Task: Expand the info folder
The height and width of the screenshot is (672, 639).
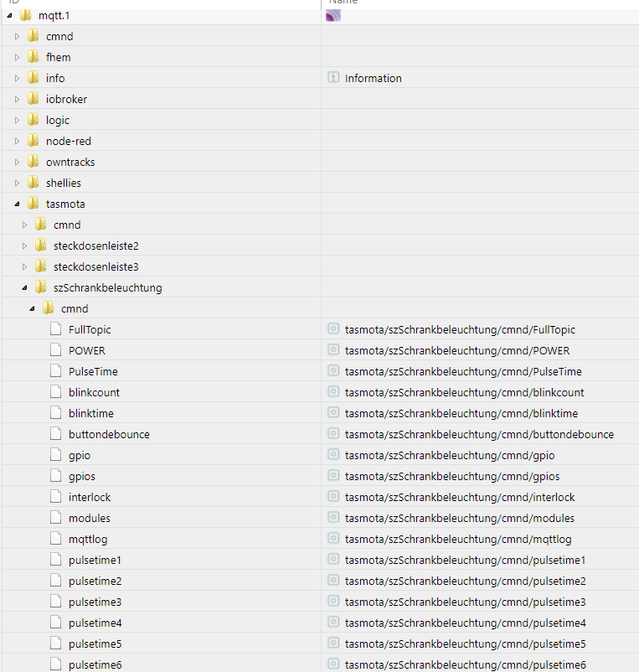Action: (x=17, y=79)
